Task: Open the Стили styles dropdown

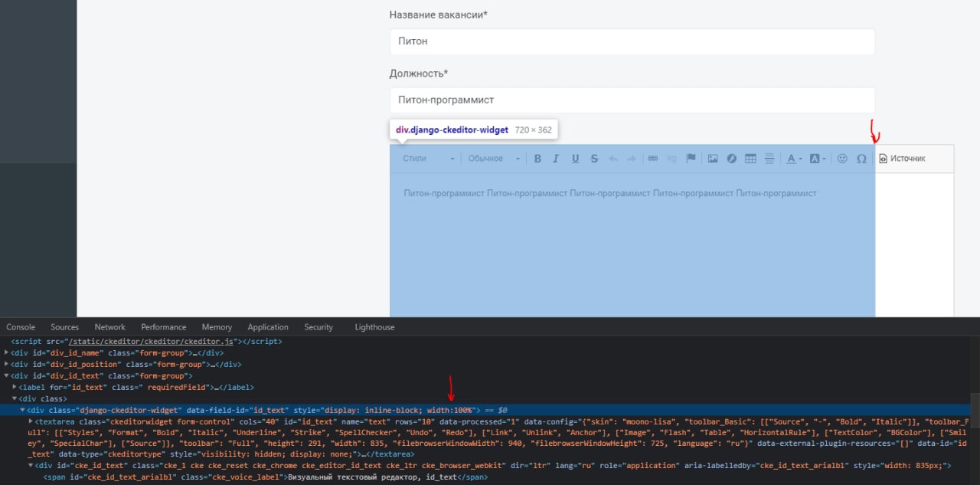Action: 429,159
